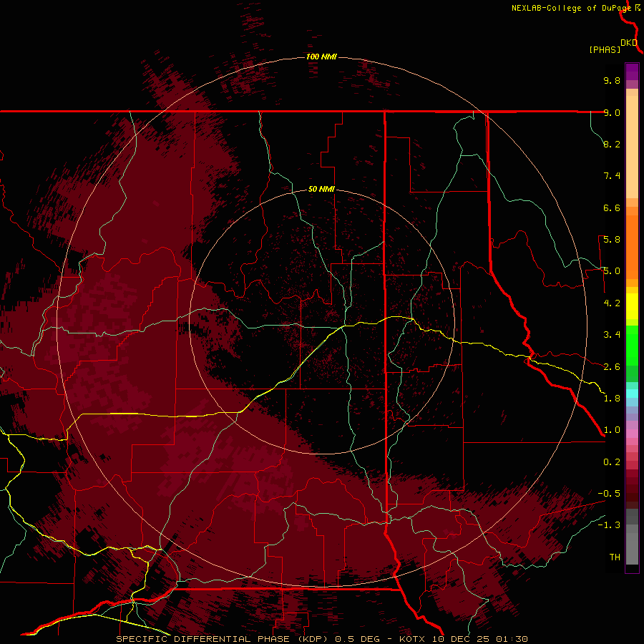Click the 2.6 color scale value
The width and height of the screenshot is (644, 644).
612,367
